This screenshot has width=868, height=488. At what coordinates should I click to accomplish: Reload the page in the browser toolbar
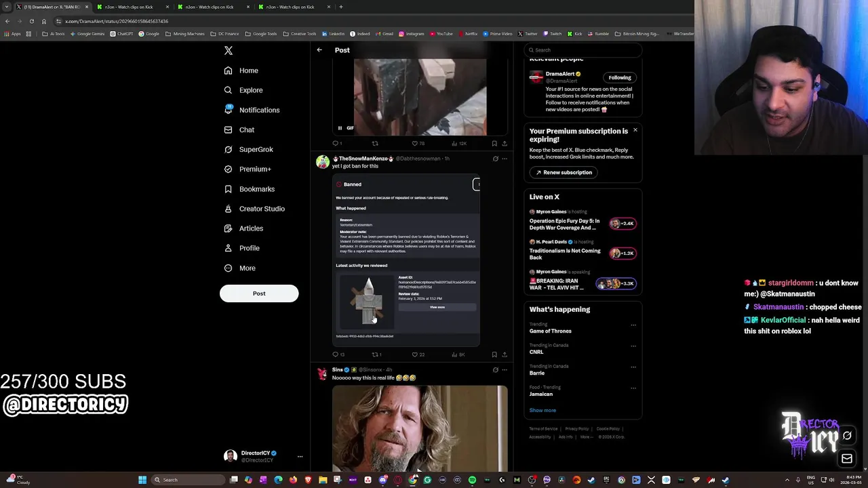click(31, 21)
